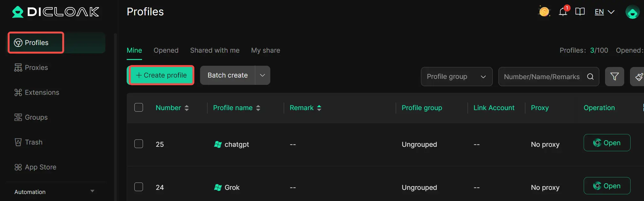Switch to the Shared with me tab
Screen dimensions: 644x201
tap(215, 50)
